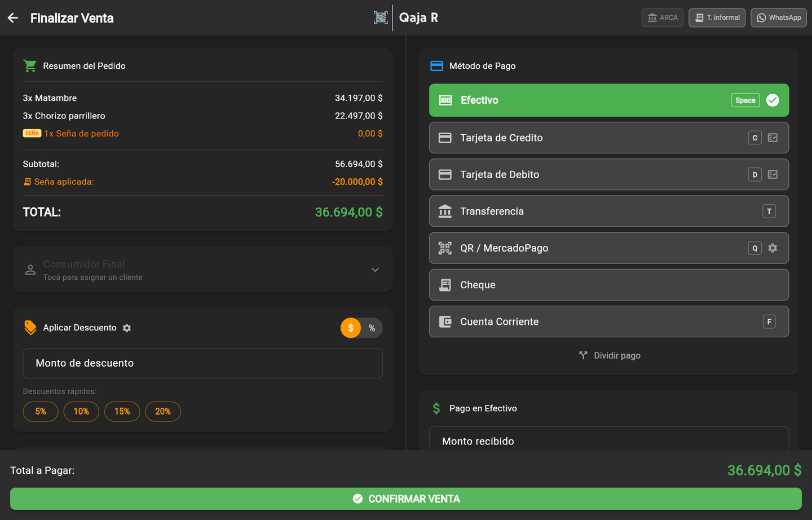Confirm the sale with CONFIRMAR VENTA
The height and width of the screenshot is (520, 812).
coord(406,499)
